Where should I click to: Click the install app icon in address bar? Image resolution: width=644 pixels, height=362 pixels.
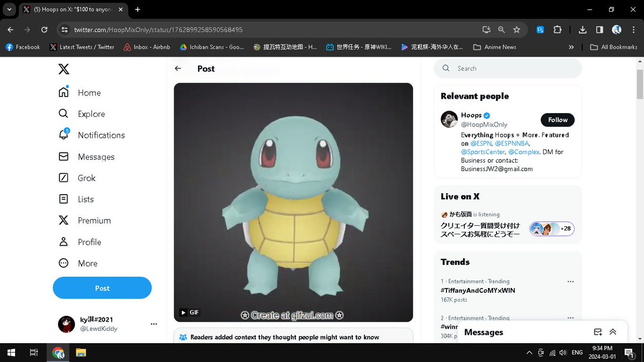coord(486,29)
